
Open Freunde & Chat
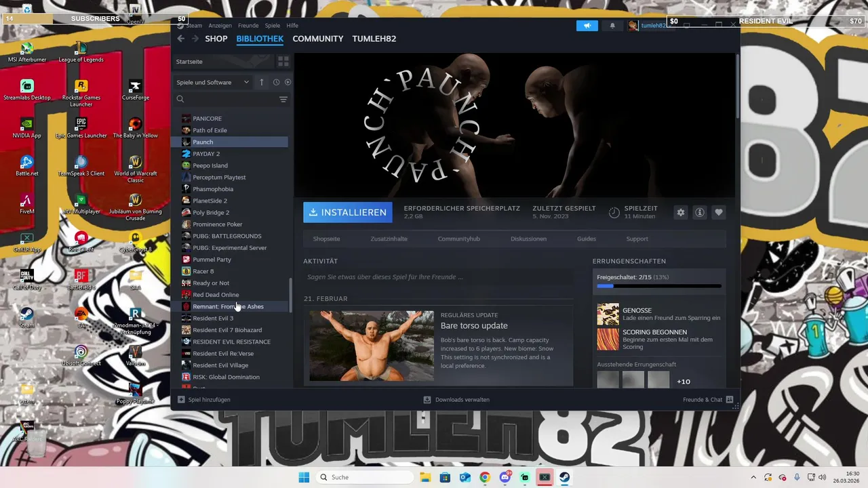pos(708,400)
